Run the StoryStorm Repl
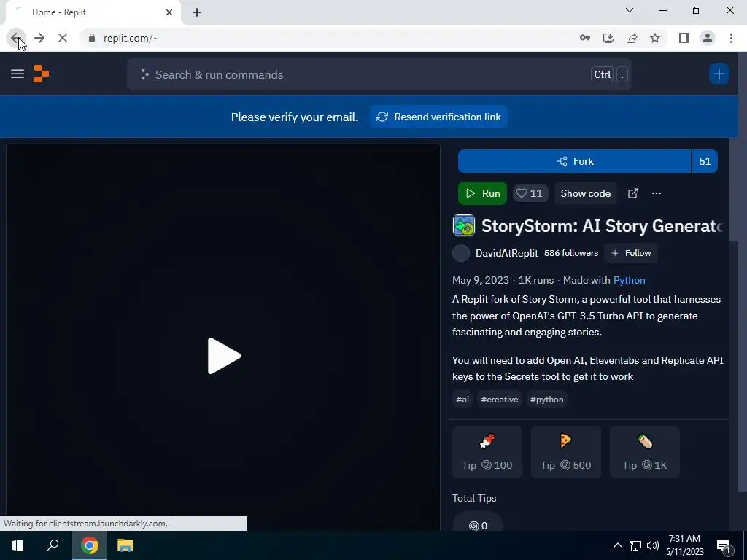Image resolution: width=747 pixels, height=560 pixels. 482,193
